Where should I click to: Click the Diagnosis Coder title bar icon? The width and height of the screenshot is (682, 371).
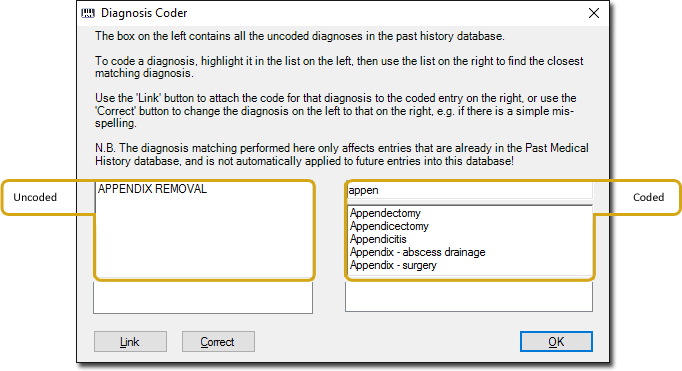(x=88, y=13)
